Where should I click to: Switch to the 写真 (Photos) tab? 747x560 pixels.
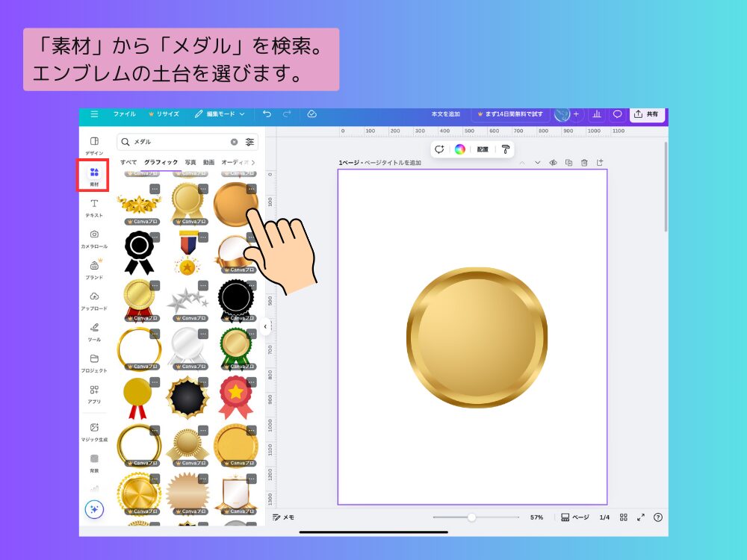(x=190, y=162)
